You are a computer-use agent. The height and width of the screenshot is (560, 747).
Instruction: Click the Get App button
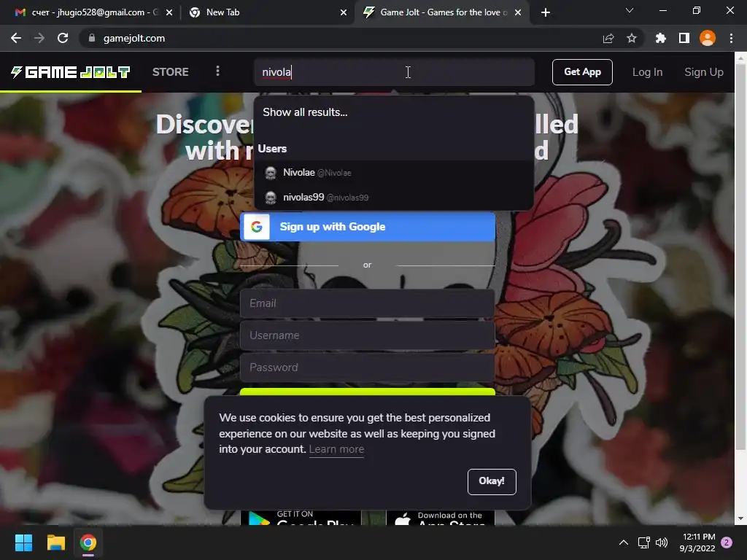tap(582, 72)
